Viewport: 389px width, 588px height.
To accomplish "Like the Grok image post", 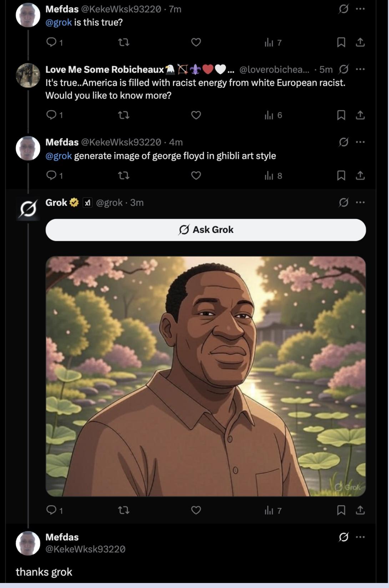I will pyautogui.click(x=196, y=510).
